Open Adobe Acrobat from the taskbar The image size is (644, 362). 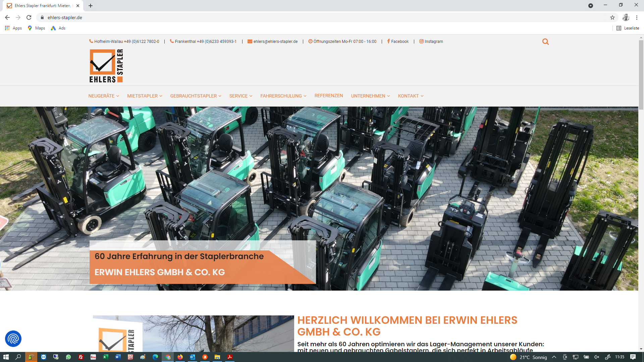(x=230, y=357)
